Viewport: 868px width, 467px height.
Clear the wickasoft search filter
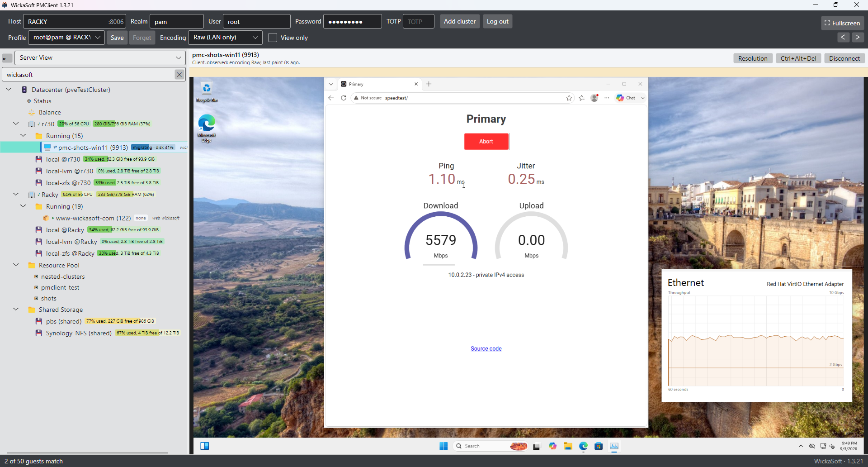click(179, 75)
